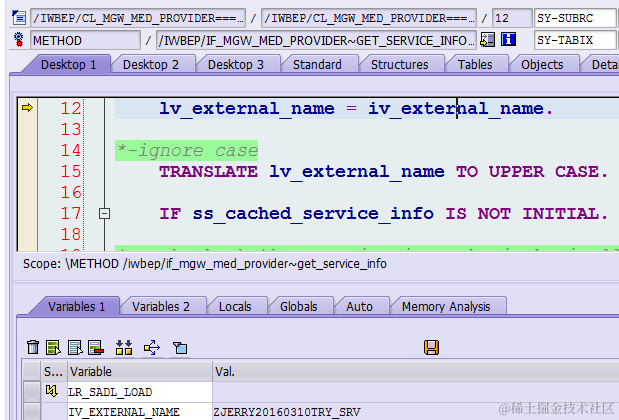
Task: Click the SY-TABIX field
Action: pyautogui.click(x=576, y=40)
